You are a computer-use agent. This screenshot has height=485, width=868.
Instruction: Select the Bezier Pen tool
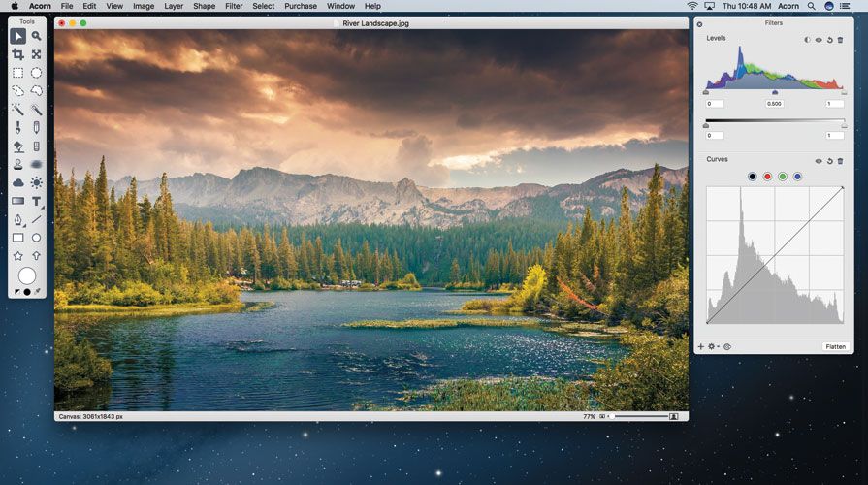point(17,220)
